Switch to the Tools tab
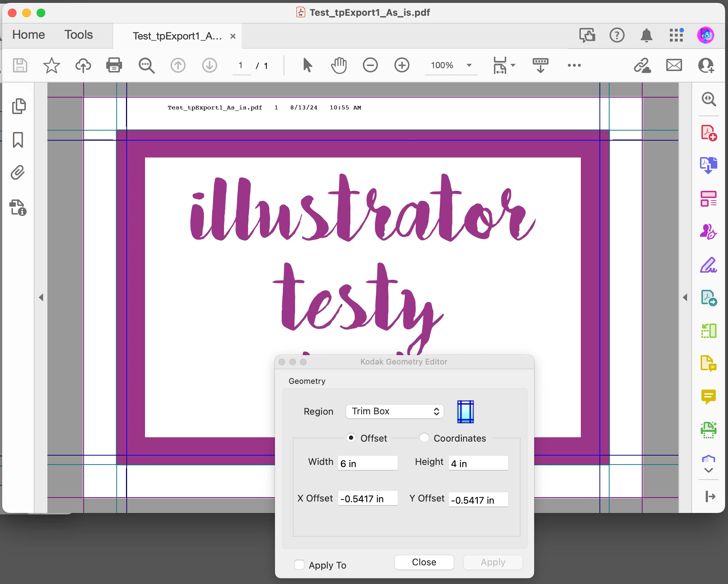 (78, 35)
